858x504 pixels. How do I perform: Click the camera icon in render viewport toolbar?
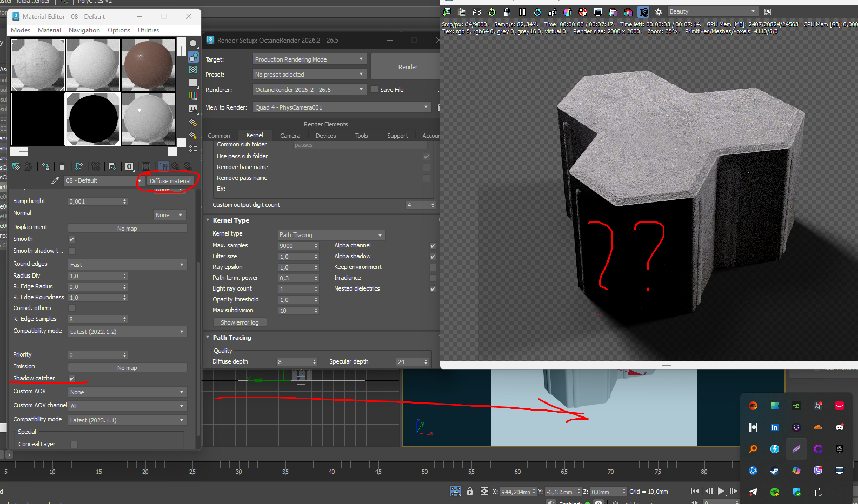[643, 12]
